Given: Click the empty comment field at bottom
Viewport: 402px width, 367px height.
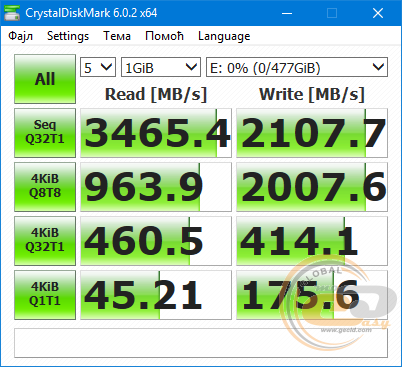Looking at the screenshot, I should [x=201, y=343].
